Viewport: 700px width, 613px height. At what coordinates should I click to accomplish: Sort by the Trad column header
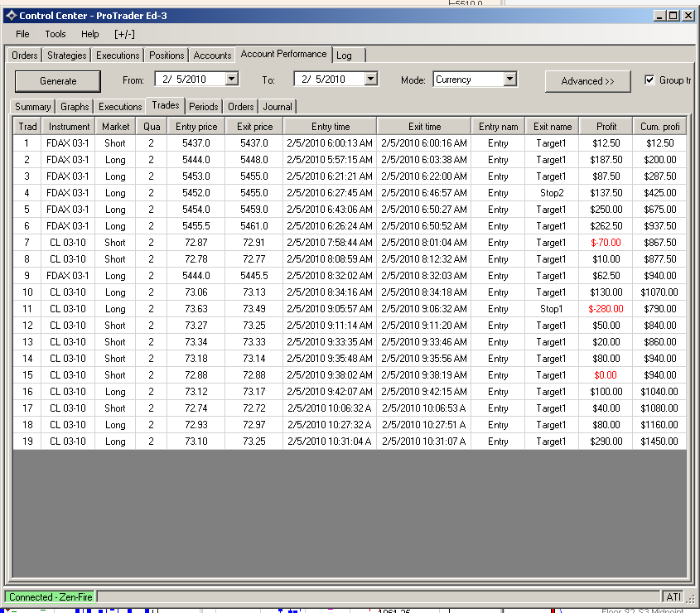27,127
